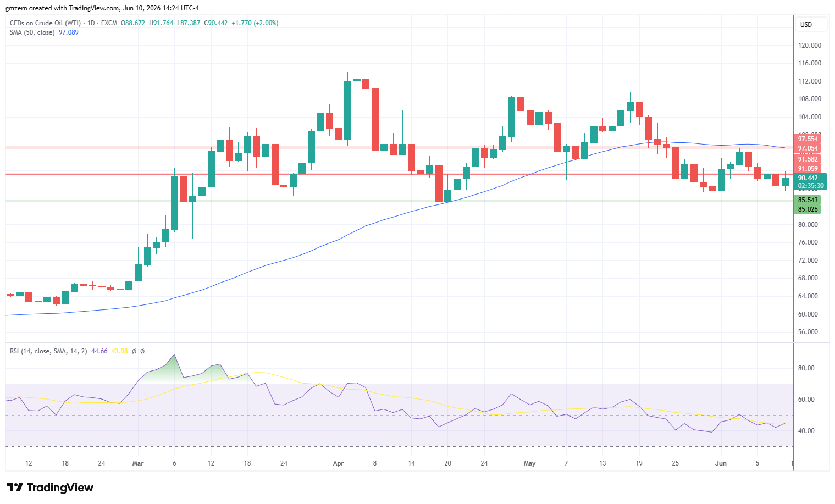Click the 85.026 green price label
This screenshot has height=504, width=835.
(808, 209)
